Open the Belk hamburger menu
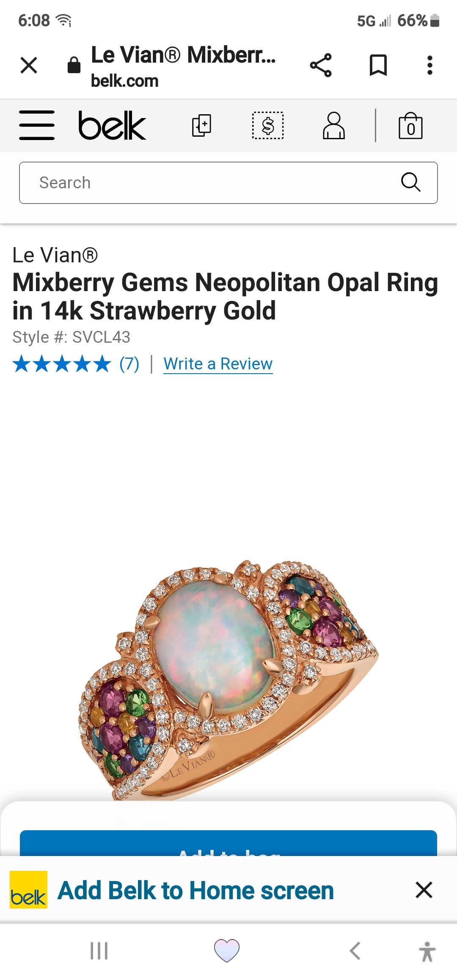The width and height of the screenshot is (457, 980). [x=37, y=125]
